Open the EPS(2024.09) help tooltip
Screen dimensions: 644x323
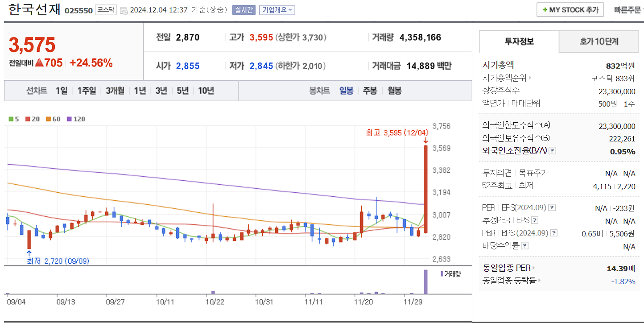tap(552, 207)
